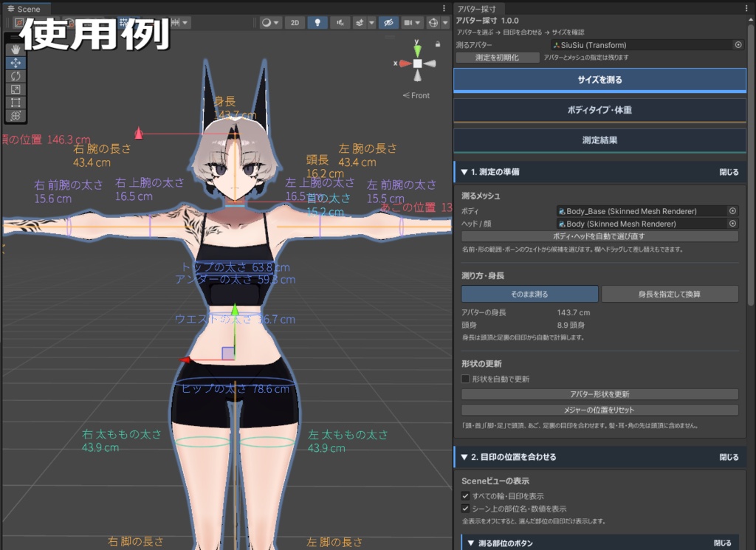Click the green up-arrow move handle on avatar

(x=235, y=309)
